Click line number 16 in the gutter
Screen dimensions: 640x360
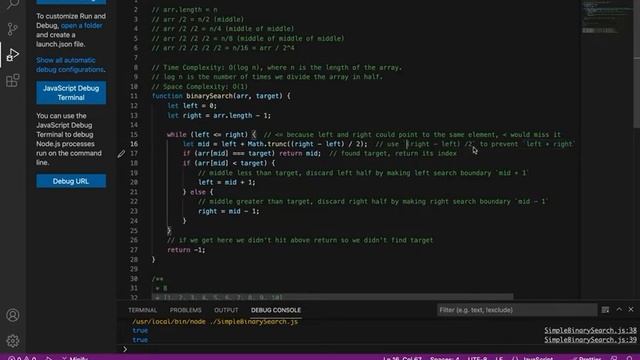click(x=134, y=144)
